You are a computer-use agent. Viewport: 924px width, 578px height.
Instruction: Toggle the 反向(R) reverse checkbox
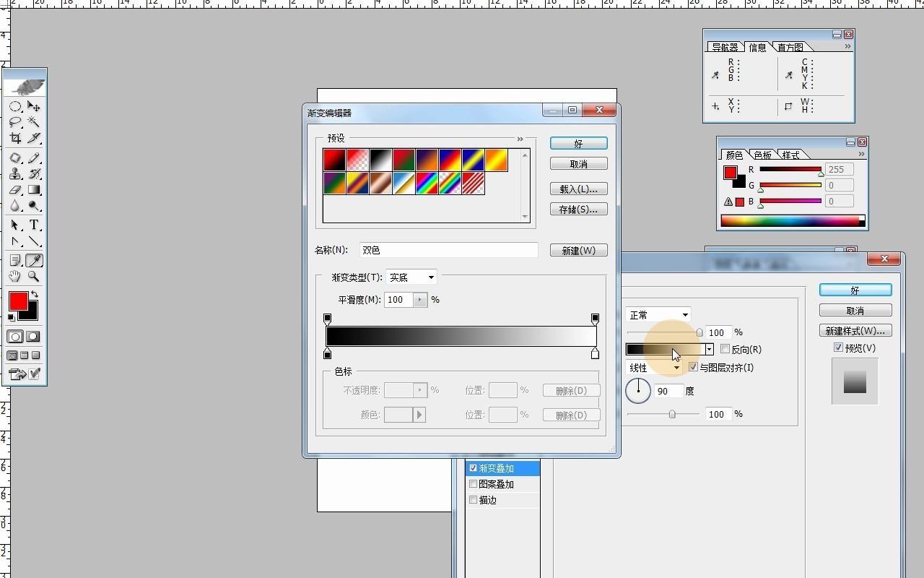(725, 349)
